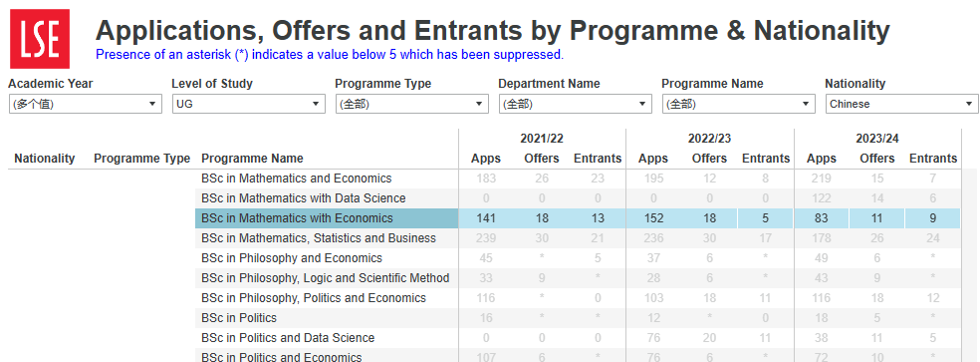Select the 2021/22 year header
Viewport: 980px width, 362px height.
tap(542, 139)
